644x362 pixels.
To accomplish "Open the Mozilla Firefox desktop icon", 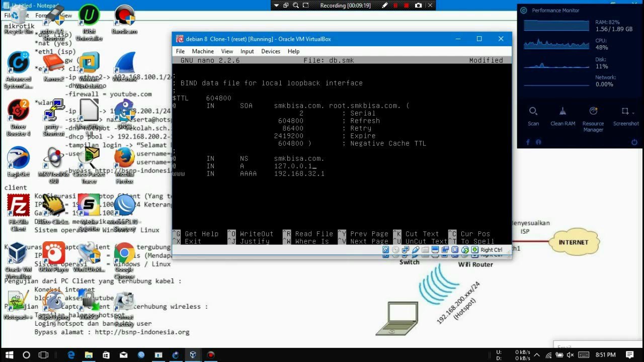I will [124, 165].
